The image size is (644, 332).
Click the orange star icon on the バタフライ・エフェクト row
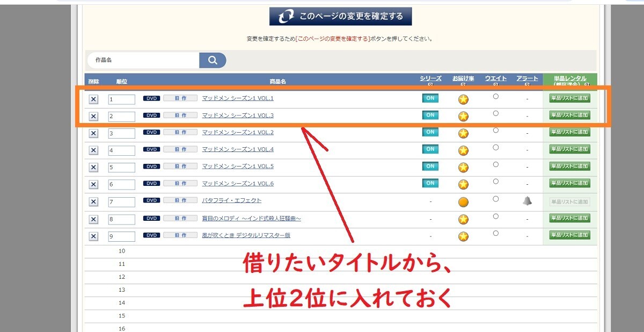463,201
